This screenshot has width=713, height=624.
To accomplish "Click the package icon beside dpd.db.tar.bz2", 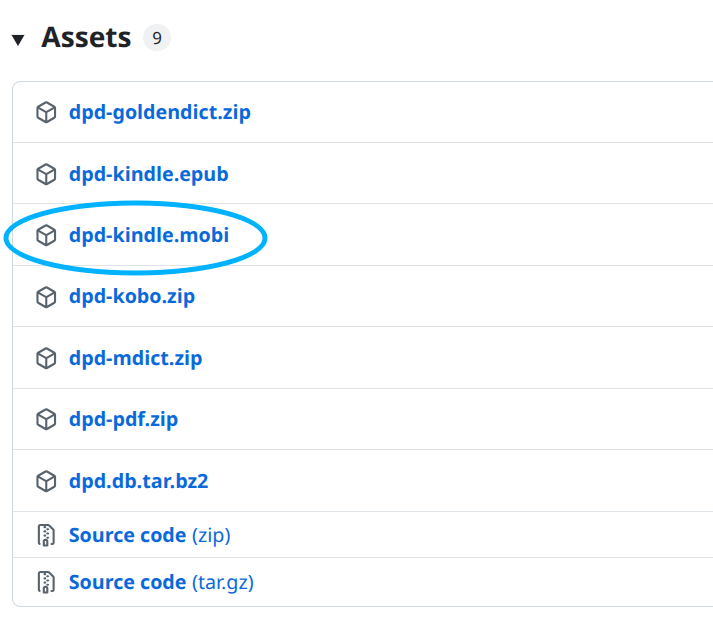I will coord(46,481).
